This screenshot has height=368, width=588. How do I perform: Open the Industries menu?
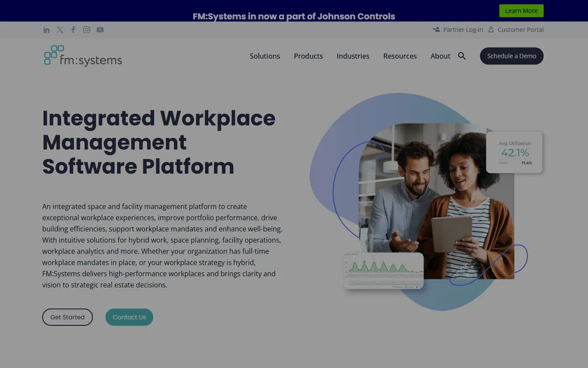click(x=353, y=56)
